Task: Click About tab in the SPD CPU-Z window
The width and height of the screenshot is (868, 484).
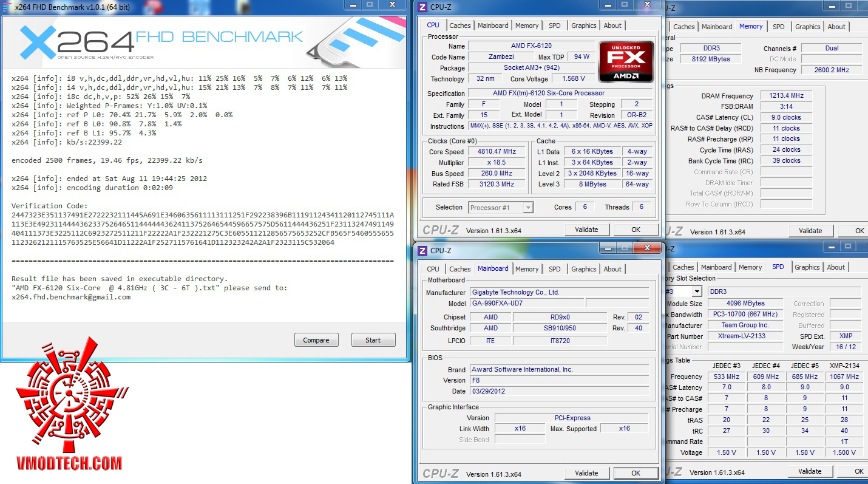Action: click(836, 267)
